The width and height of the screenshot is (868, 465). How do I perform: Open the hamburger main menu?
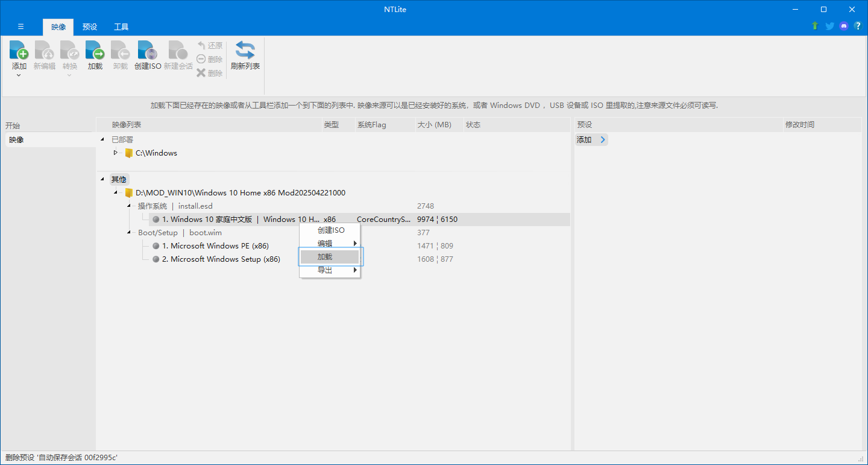[21, 27]
